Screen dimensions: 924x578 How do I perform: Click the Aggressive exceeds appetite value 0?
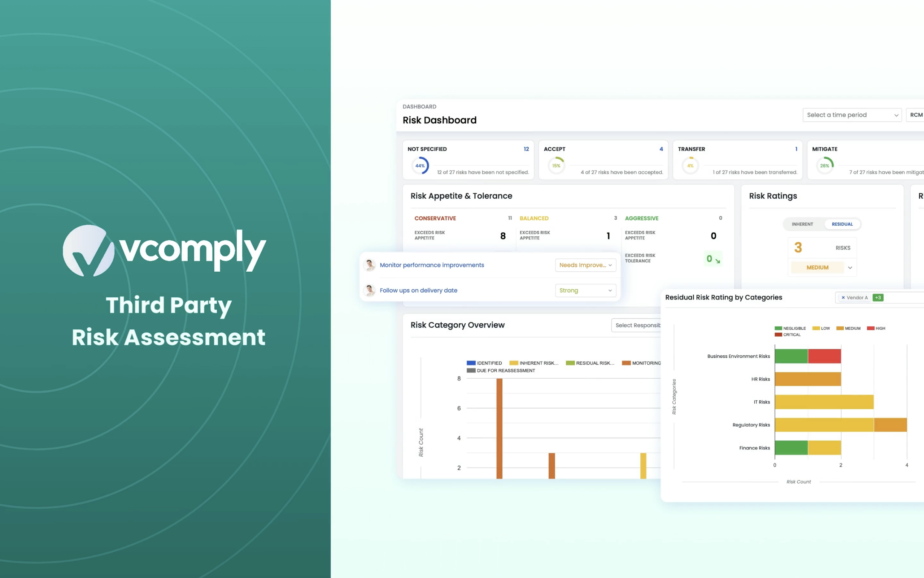(x=713, y=236)
